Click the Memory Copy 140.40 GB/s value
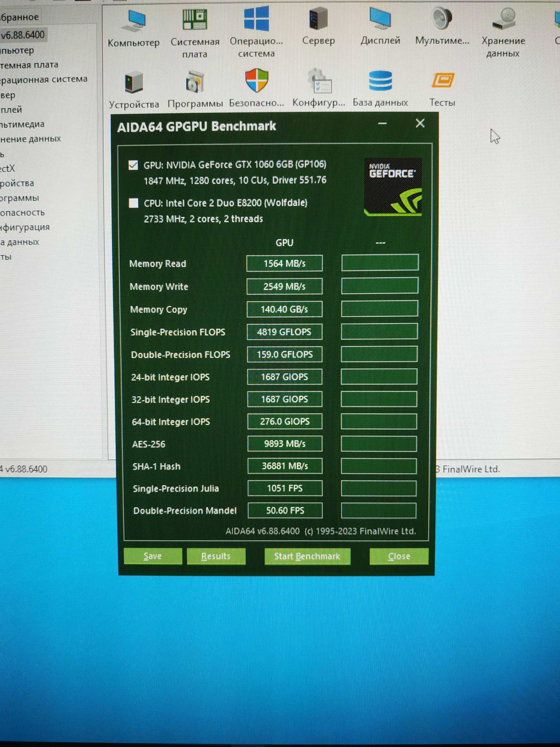Screen dimensions: 560x747 284,309
